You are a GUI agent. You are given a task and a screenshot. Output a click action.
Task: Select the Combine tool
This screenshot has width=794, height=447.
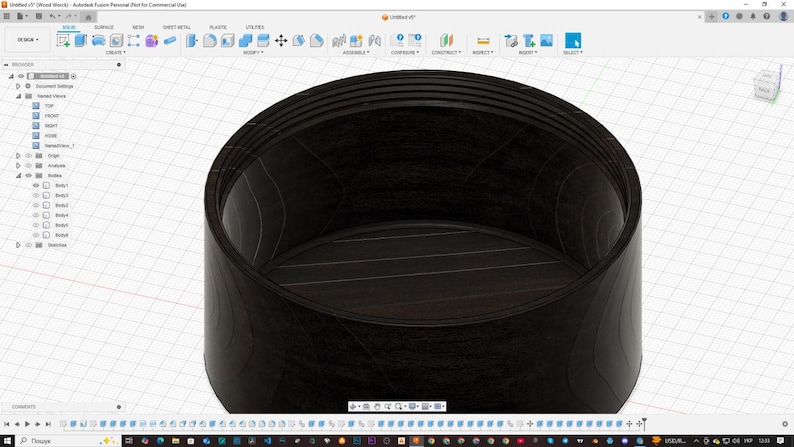coord(245,40)
